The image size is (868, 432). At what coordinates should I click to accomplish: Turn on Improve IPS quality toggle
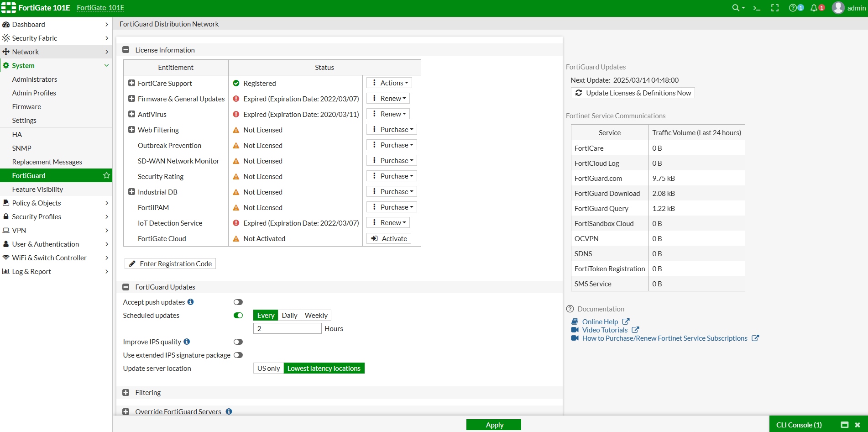coord(238,342)
